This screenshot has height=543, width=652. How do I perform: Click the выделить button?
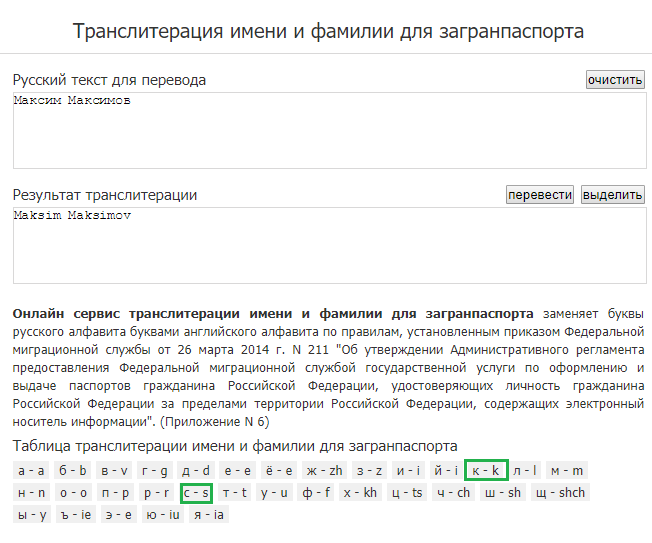point(612,195)
